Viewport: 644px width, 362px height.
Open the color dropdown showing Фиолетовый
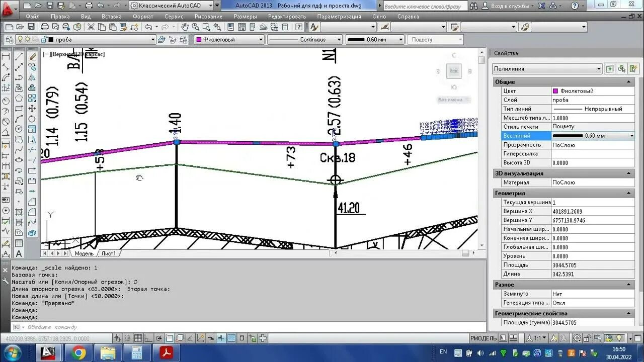(x=229, y=39)
